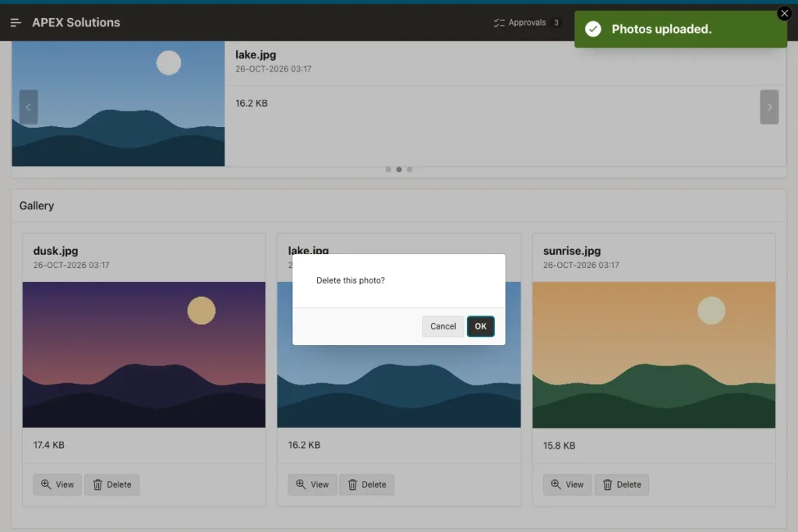Click the Delete this photo? dialog message
Screen dimensions: 798x532
[x=351, y=280]
